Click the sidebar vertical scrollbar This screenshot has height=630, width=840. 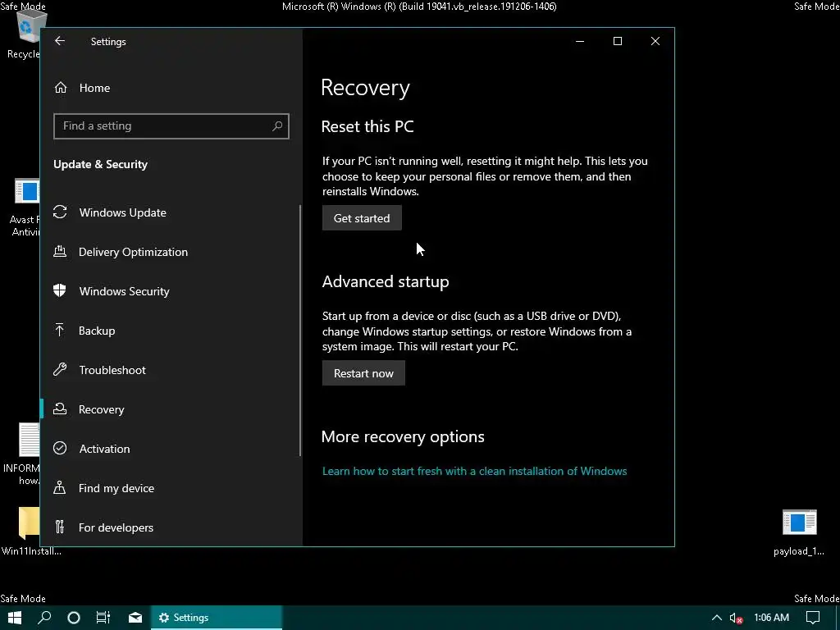point(300,331)
